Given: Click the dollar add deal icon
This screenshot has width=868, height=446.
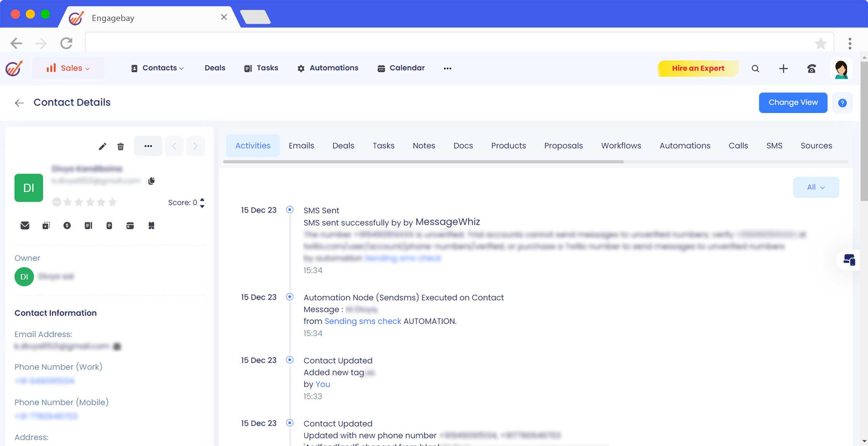Looking at the screenshot, I should [x=67, y=226].
